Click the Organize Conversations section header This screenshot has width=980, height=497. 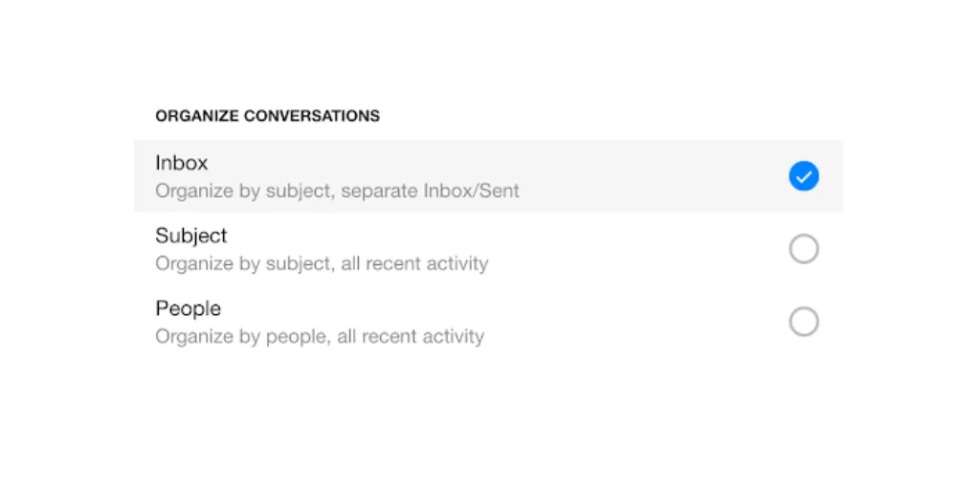click(268, 116)
